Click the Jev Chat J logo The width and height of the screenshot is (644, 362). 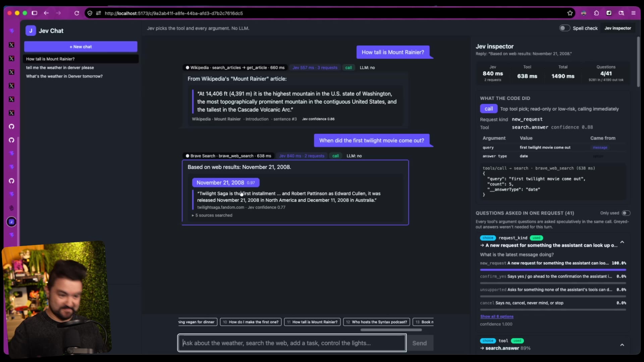point(31,31)
